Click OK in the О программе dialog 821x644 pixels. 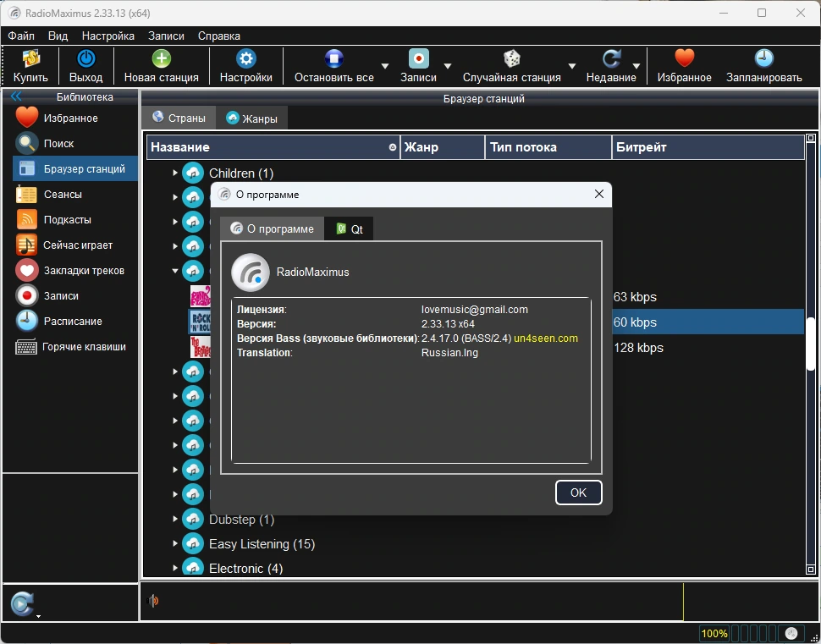[578, 493]
